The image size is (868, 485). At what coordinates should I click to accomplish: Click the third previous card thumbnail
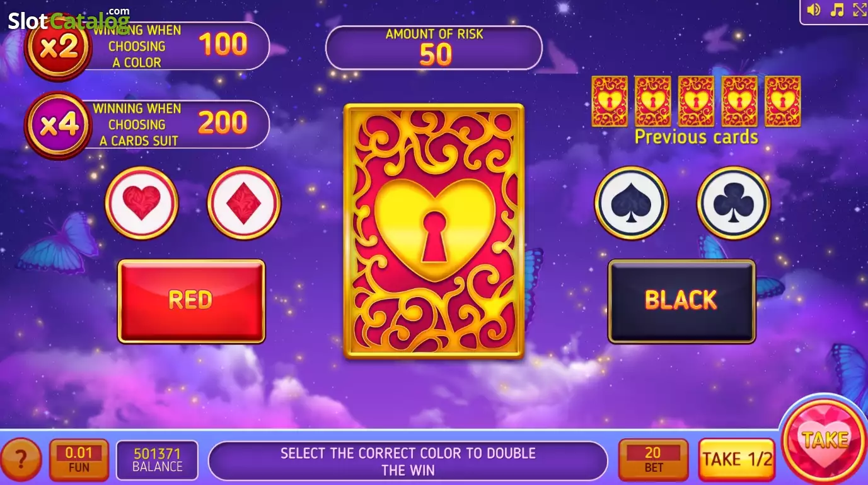click(696, 101)
